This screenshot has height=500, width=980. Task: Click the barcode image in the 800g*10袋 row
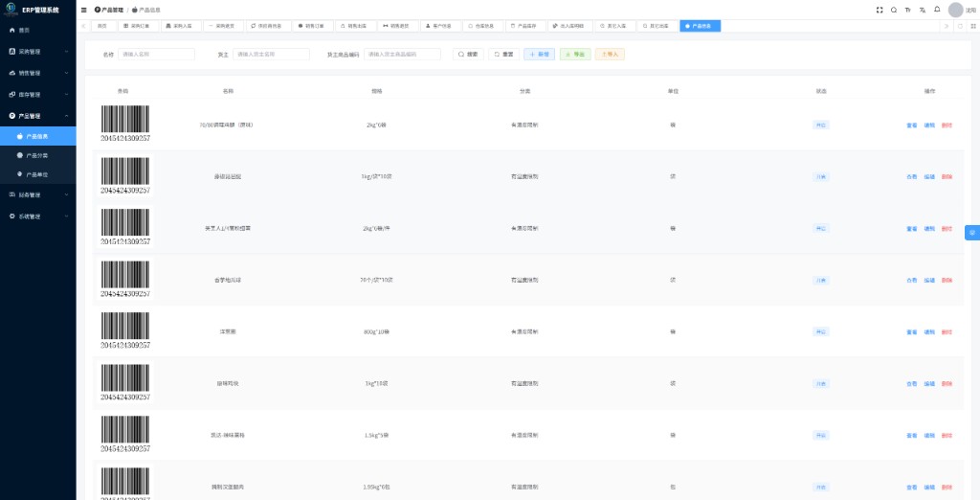[x=125, y=331]
